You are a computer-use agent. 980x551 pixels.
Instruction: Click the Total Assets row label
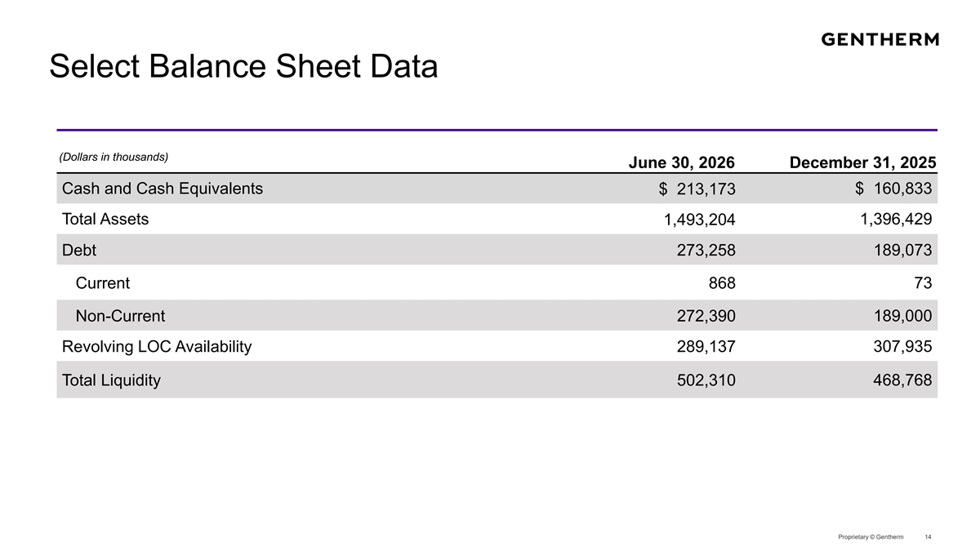pyautogui.click(x=105, y=219)
